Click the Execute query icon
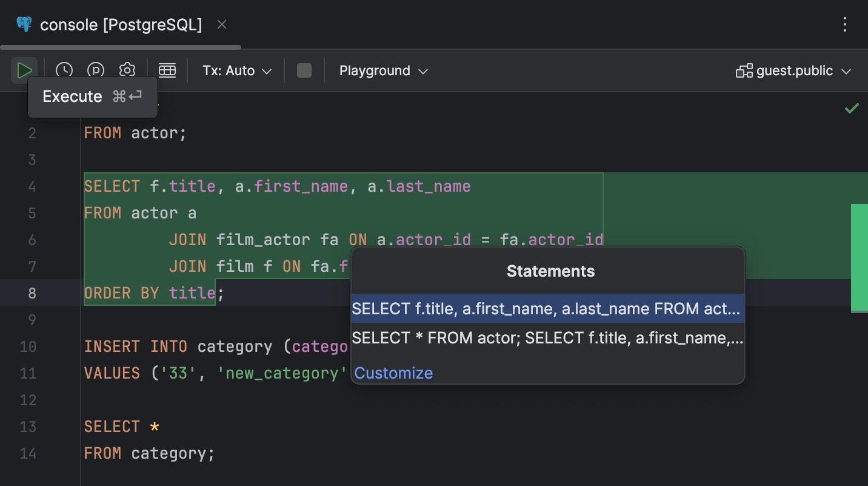 (24, 70)
